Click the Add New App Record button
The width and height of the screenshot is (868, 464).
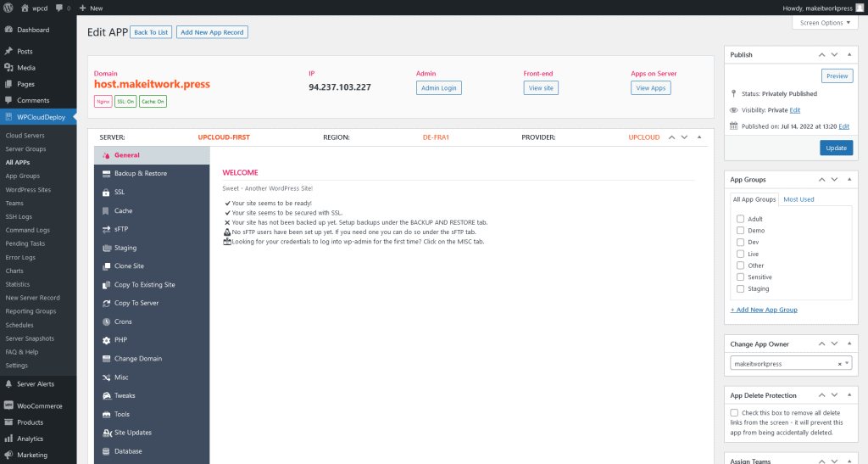[212, 32]
